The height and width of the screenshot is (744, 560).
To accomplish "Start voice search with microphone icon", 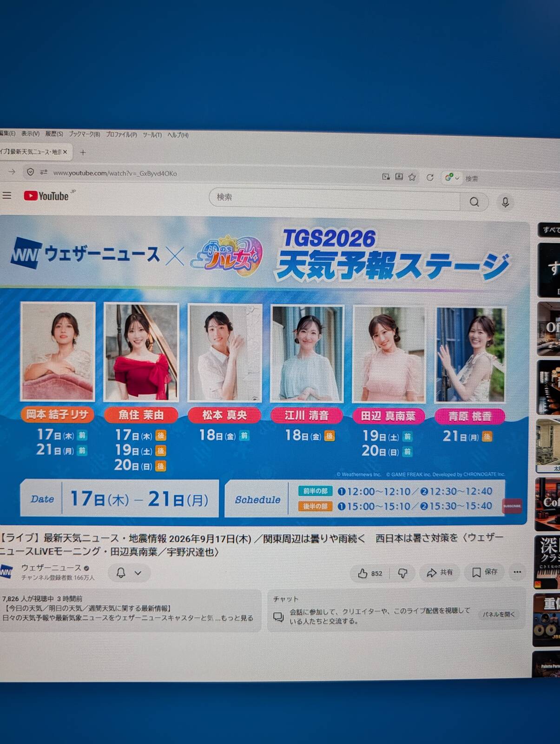I will (505, 202).
